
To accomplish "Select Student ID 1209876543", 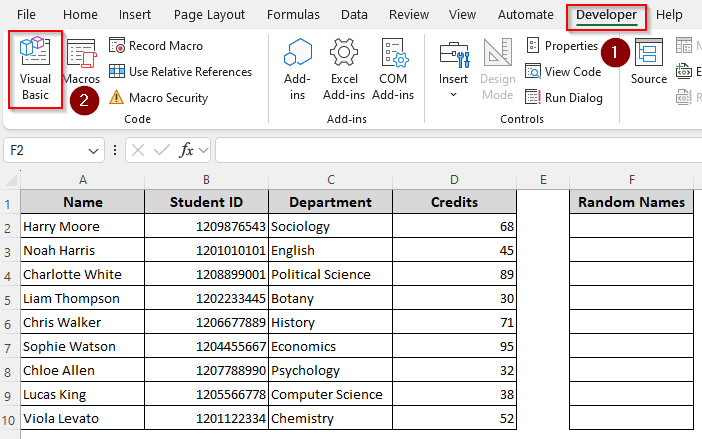I will (x=206, y=226).
